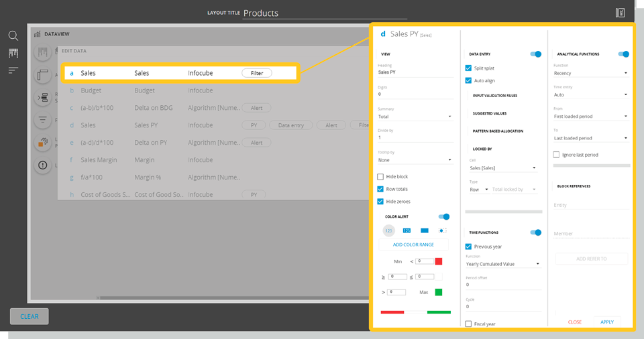Image resolution: width=644 pixels, height=339 pixels.
Task: Turn off the Analytical Functions switch
Action: (x=623, y=54)
